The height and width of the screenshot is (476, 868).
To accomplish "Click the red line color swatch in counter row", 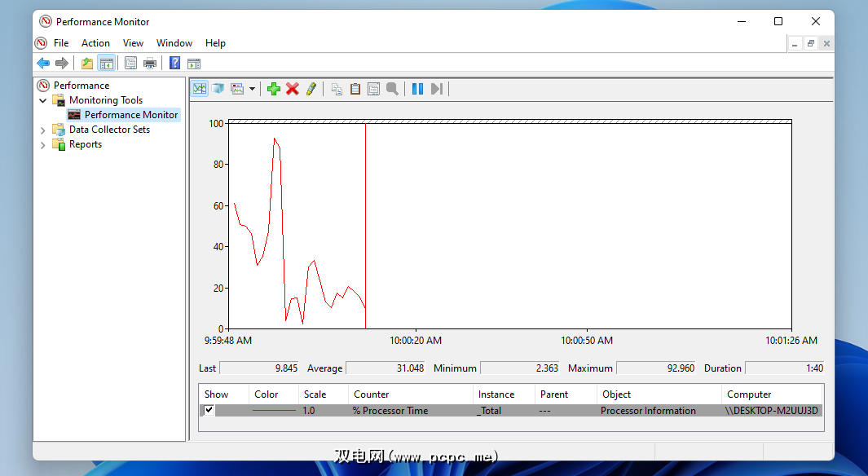I will (x=274, y=411).
